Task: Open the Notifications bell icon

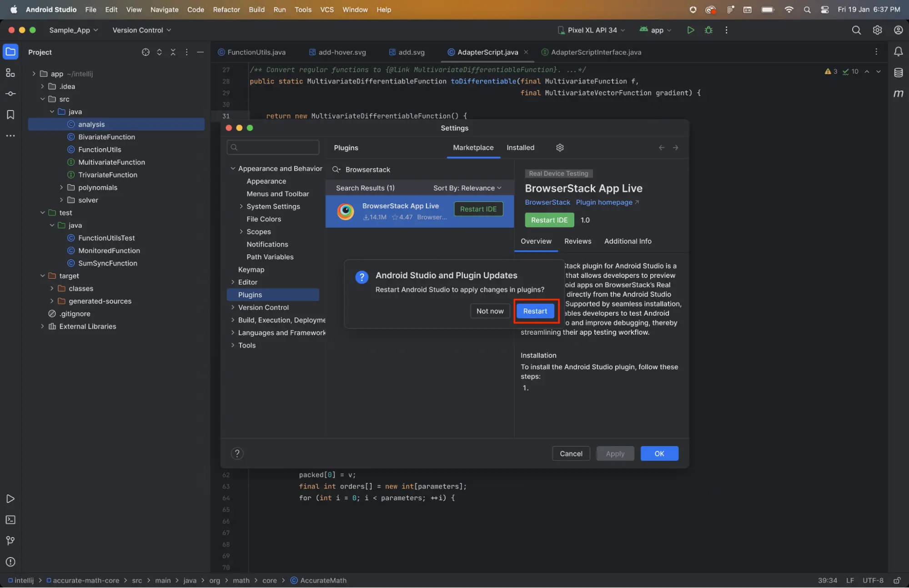Action: coord(898,52)
